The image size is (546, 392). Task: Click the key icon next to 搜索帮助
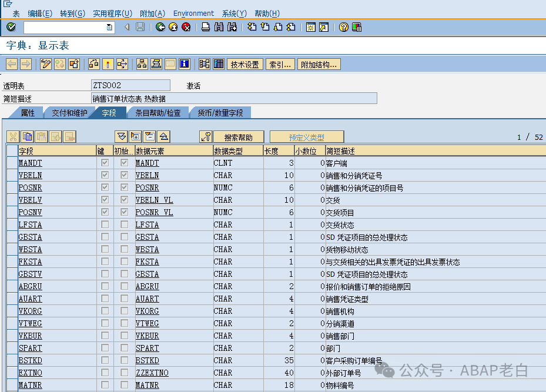click(x=206, y=136)
